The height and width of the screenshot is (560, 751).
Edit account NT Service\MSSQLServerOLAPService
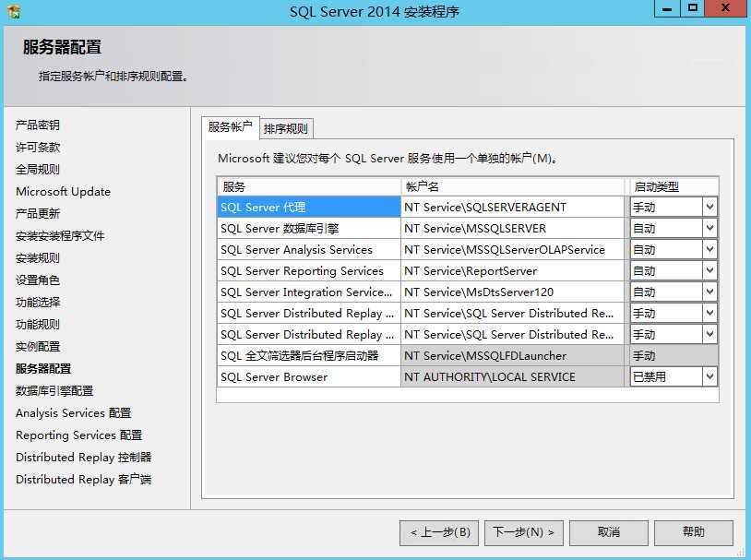click(x=512, y=249)
